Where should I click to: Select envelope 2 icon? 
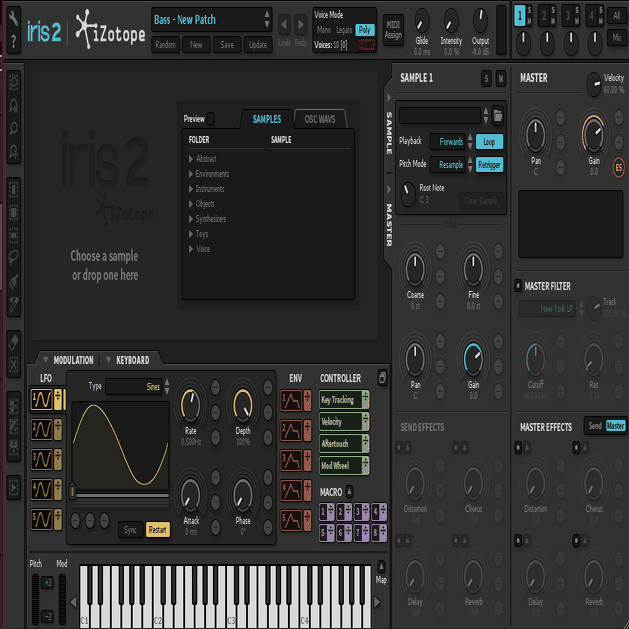pos(291,430)
